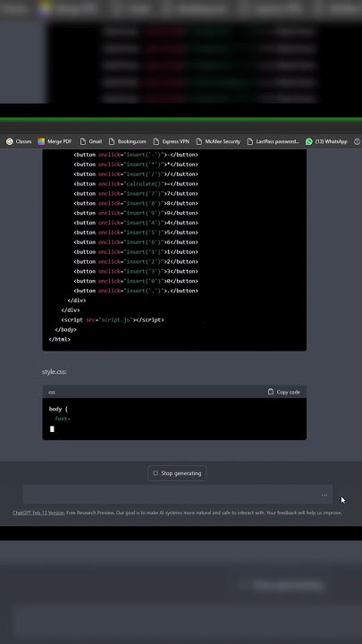Click the insert('*') button code line
This screenshot has height=644, width=362.
pyautogui.click(x=136, y=165)
